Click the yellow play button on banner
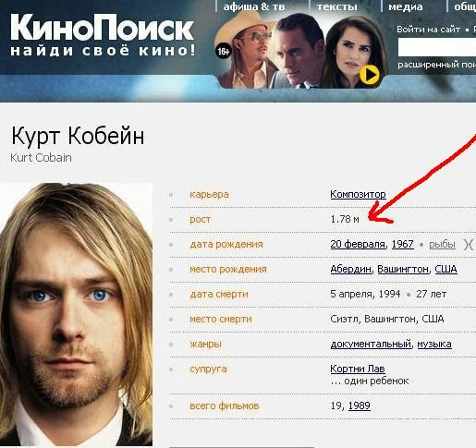 370,74
